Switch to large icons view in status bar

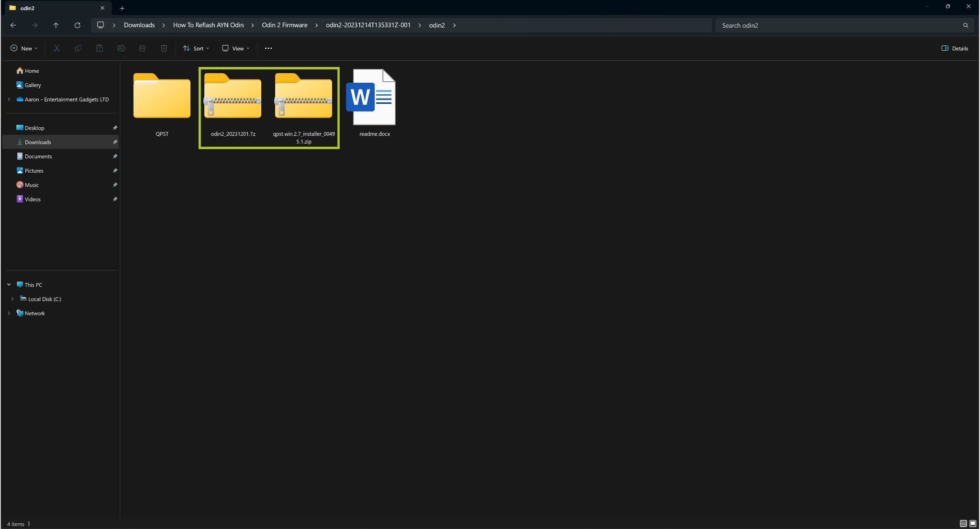[x=973, y=523]
